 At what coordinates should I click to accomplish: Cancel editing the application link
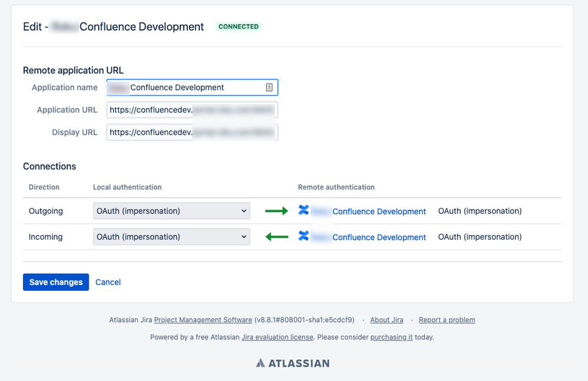pos(108,283)
